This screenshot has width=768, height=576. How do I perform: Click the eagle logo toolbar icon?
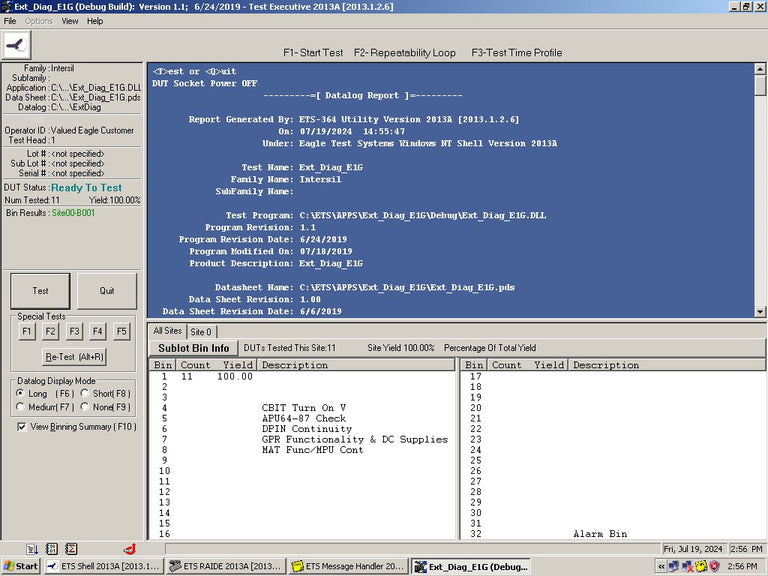pos(17,46)
